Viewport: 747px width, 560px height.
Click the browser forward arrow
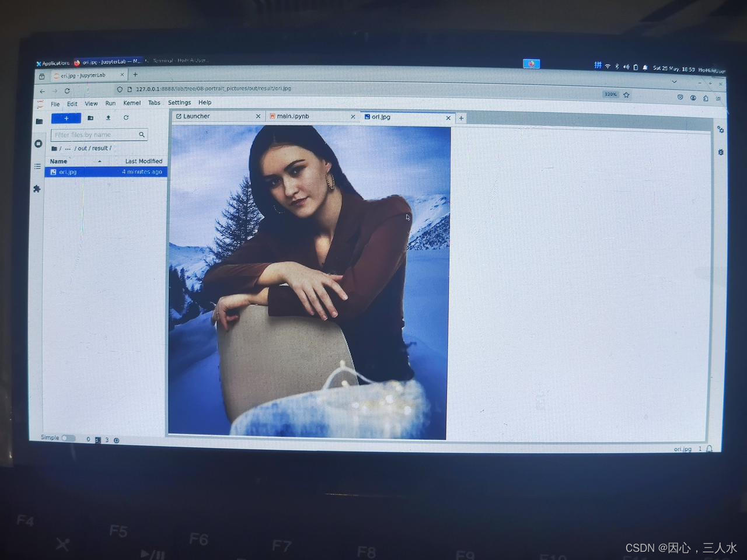pyautogui.click(x=55, y=91)
